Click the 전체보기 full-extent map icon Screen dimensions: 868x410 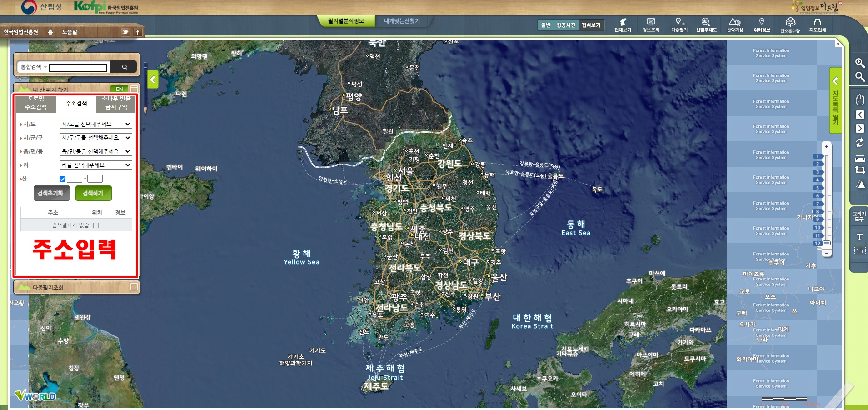[623, 25]
